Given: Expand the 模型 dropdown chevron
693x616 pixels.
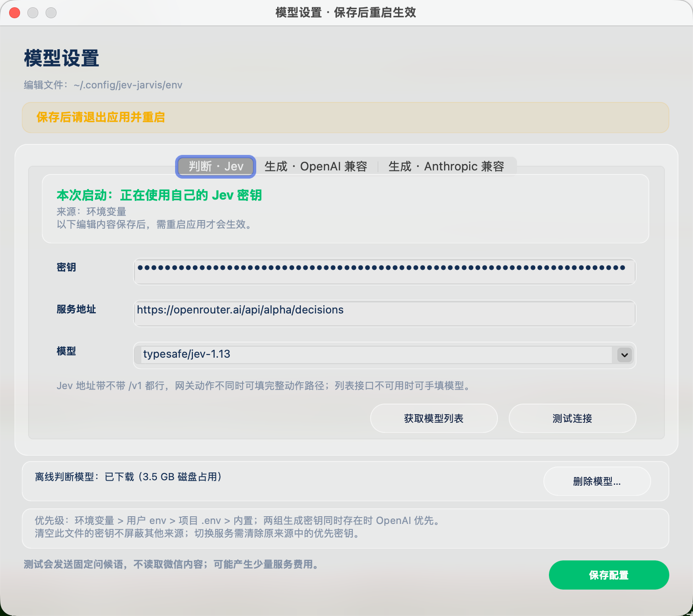Looking at the screenshot, I should coord(625,355).
